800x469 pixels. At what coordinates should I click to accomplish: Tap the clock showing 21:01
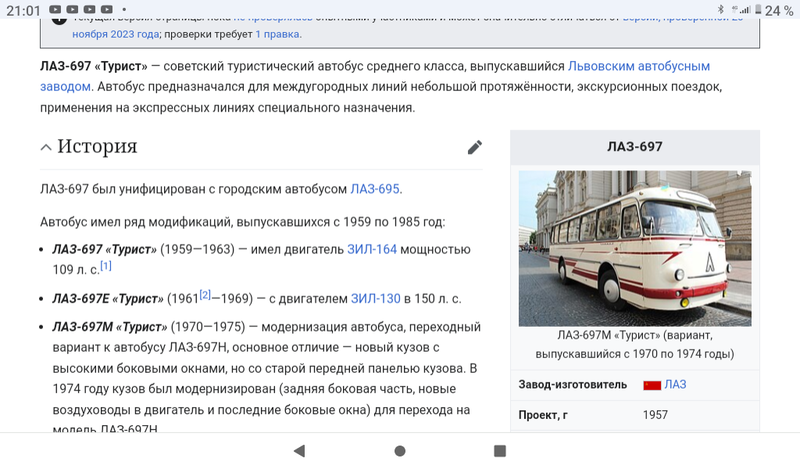click(x=23, y=10)
